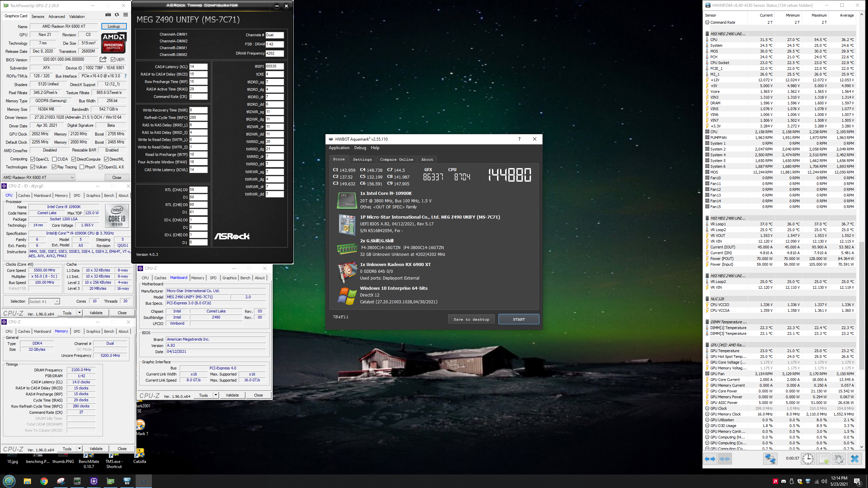
Task: Toggle the DirectCompute checkbox
Action: 74,159
